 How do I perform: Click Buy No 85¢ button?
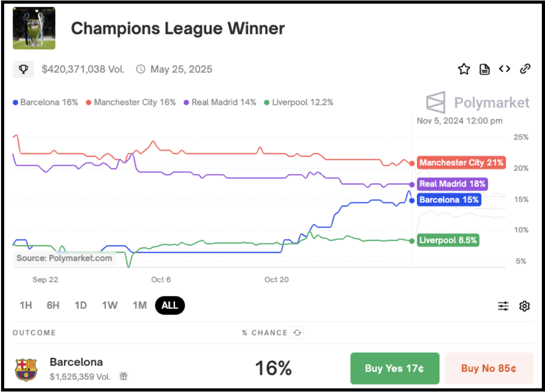click(x=489, y=368)
